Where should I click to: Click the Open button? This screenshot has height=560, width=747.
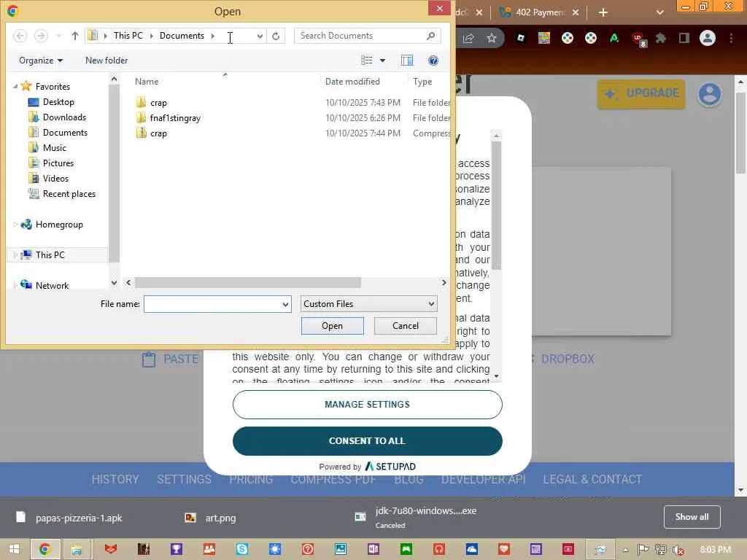[332, 326]
